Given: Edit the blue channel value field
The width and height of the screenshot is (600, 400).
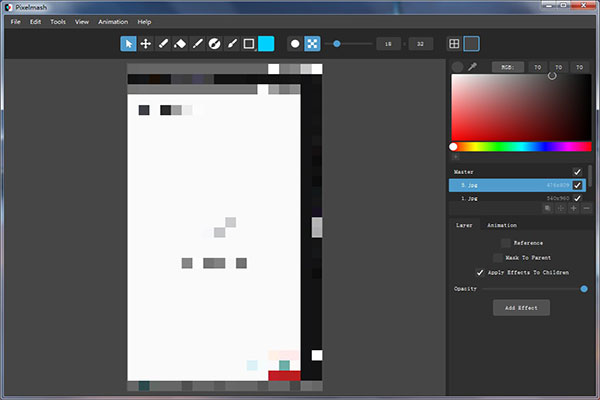Looking at the screenshot, I should [580, 67].
